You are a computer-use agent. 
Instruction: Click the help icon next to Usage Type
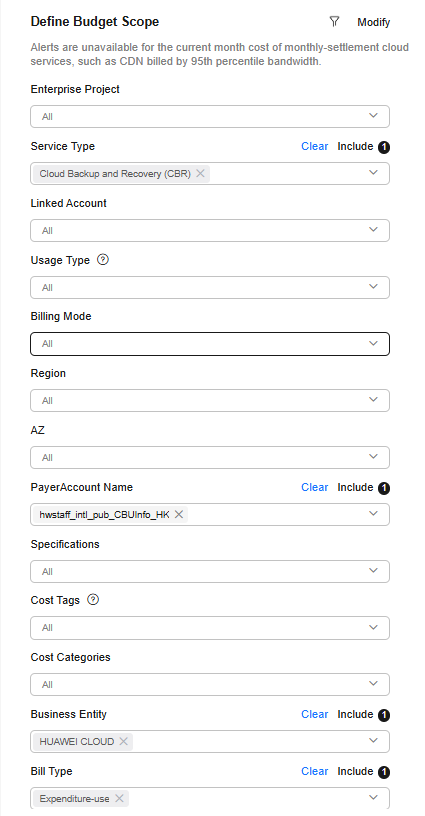coord(103,260)
